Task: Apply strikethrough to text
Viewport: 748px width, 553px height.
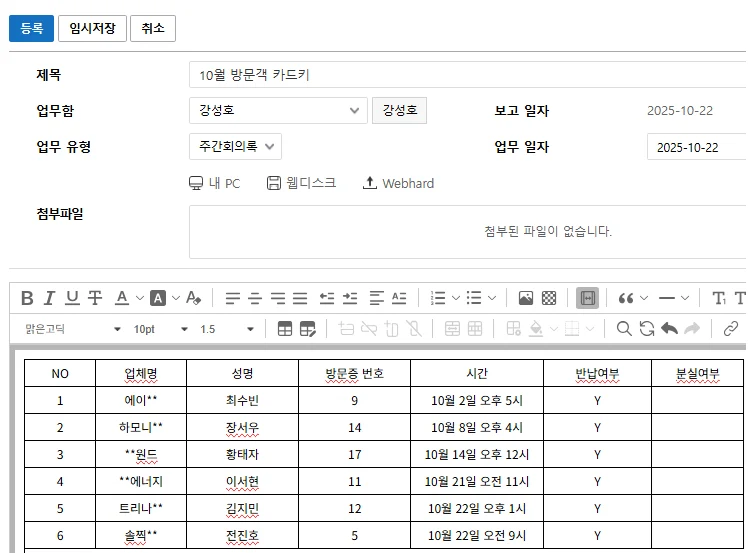Action: click(95, 298)
